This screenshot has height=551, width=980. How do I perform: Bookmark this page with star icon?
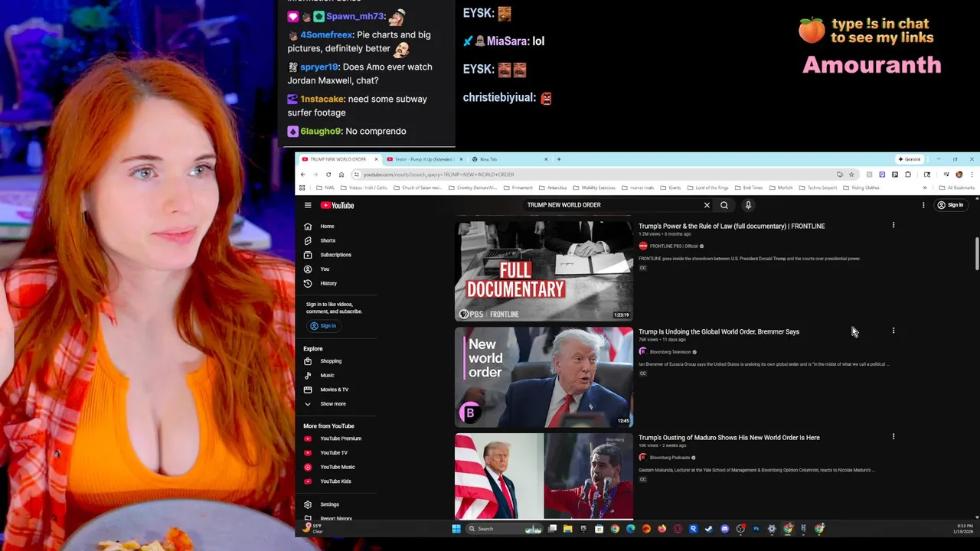pyautogui.click(x=851, y=174)
